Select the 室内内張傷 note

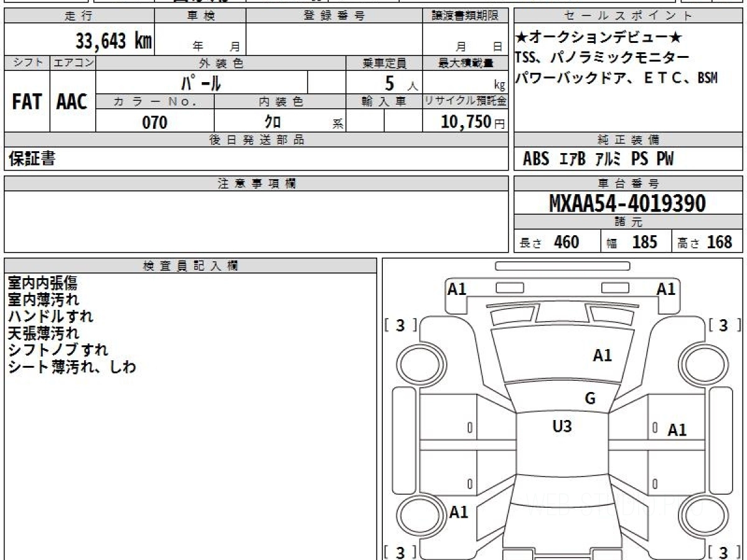pos(43,282)
